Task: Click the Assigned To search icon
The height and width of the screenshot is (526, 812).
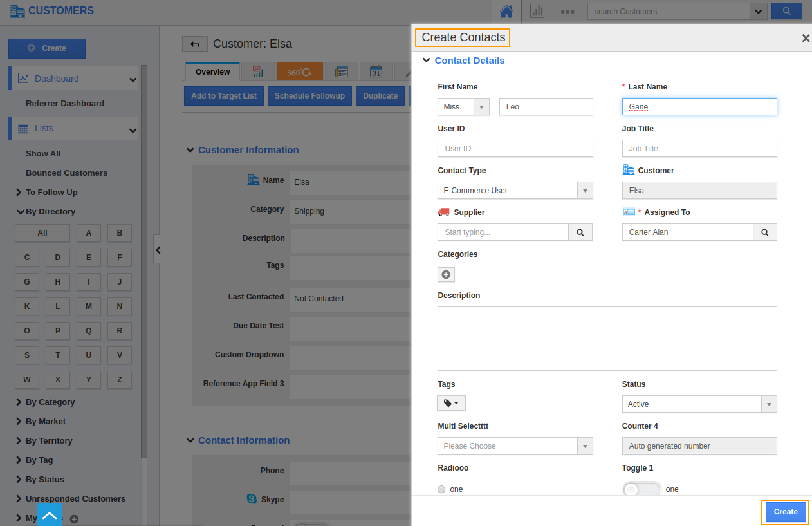Action: (764, 232)
